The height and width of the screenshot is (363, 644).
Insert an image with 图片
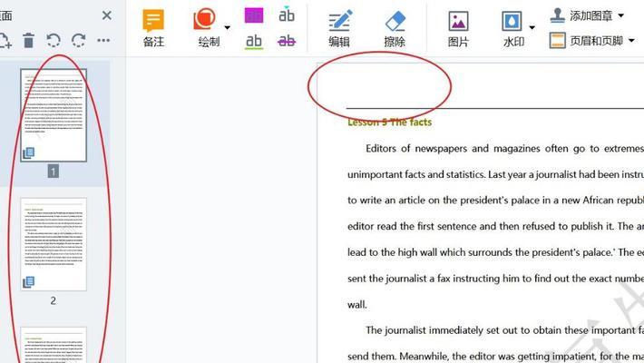pyautogui.click(x=458, y=29)
